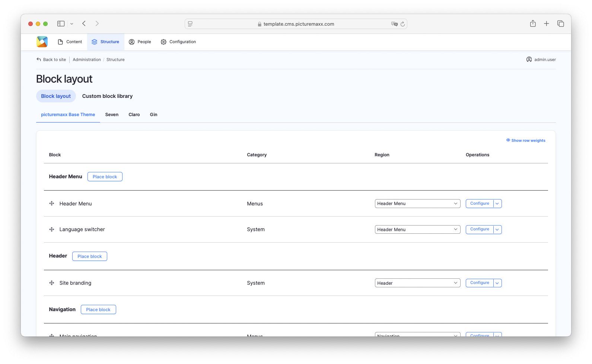Toggle the Safari sidebar icon
Image resolution: width=592 pixels, height=364 pixels.
click(x=61, y=23)
